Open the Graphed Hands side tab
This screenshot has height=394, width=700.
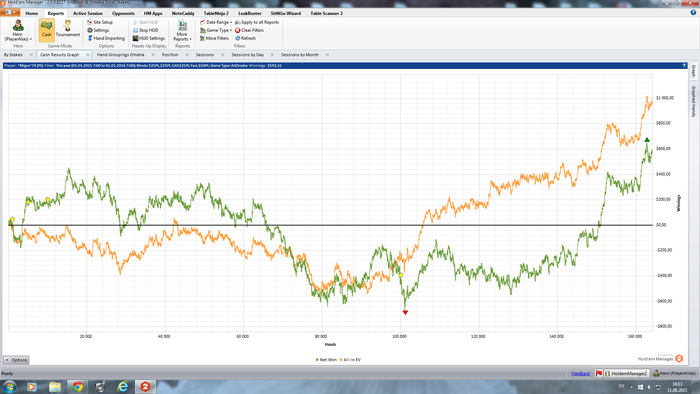point(694,101)
